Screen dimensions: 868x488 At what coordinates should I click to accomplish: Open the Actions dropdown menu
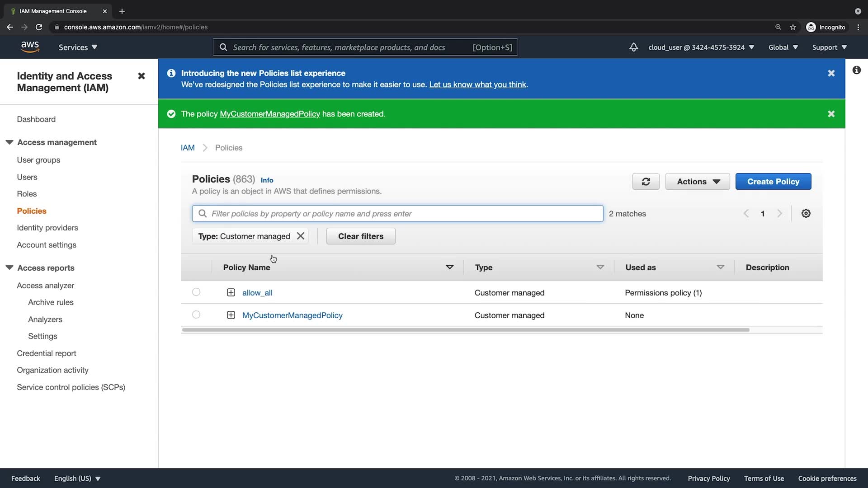click(697, 182)
